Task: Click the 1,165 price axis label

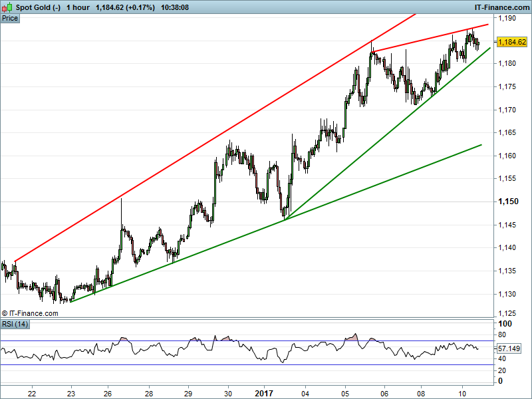Action: point(507,132)
